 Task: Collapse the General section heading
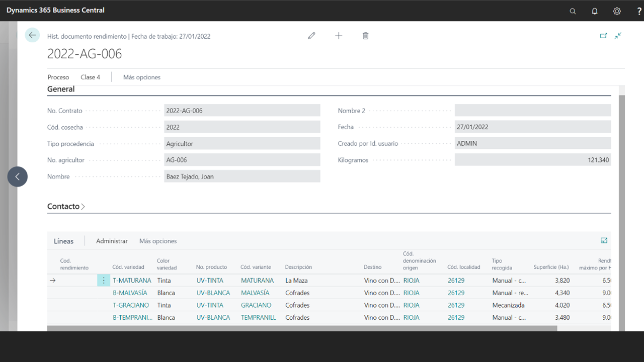[61, 89]
